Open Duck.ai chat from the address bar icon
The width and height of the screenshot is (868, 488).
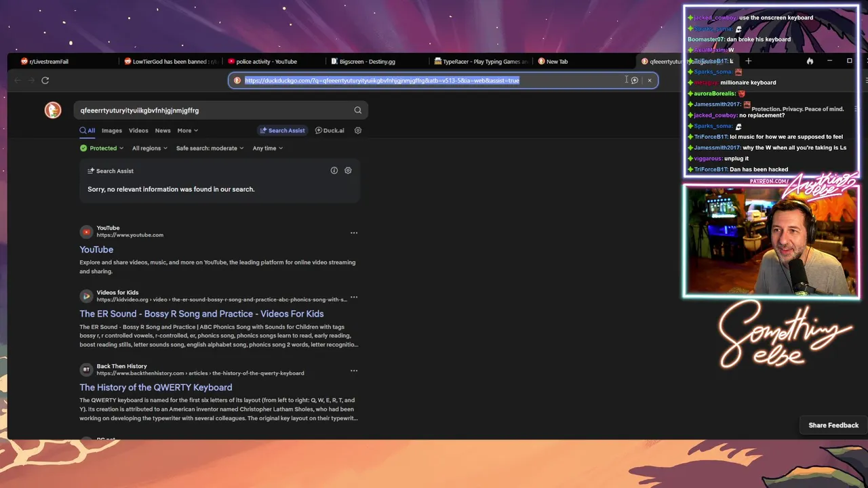click(x=635, y=80)
